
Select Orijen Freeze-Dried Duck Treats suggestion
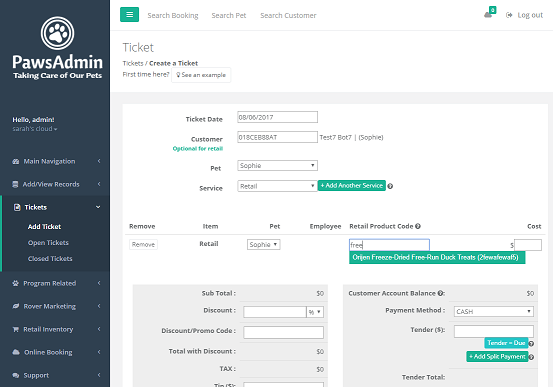coord(437,257)
